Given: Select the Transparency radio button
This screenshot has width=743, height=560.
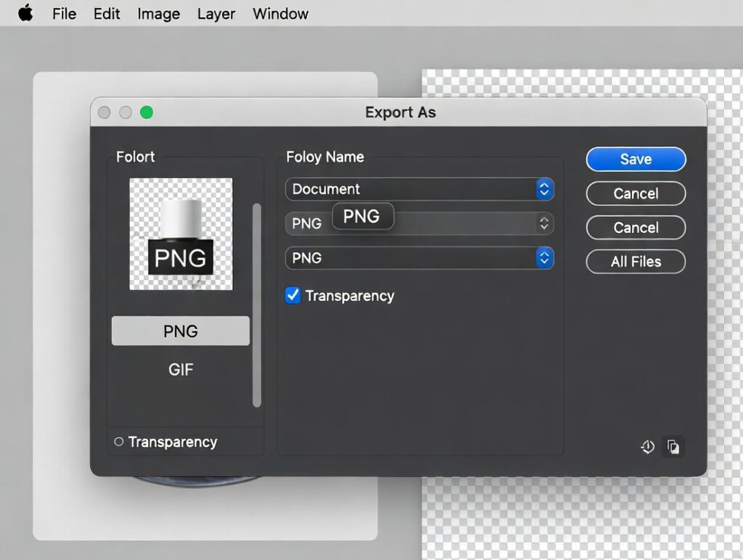Looking at the screenshot, I should click(118, 442).
